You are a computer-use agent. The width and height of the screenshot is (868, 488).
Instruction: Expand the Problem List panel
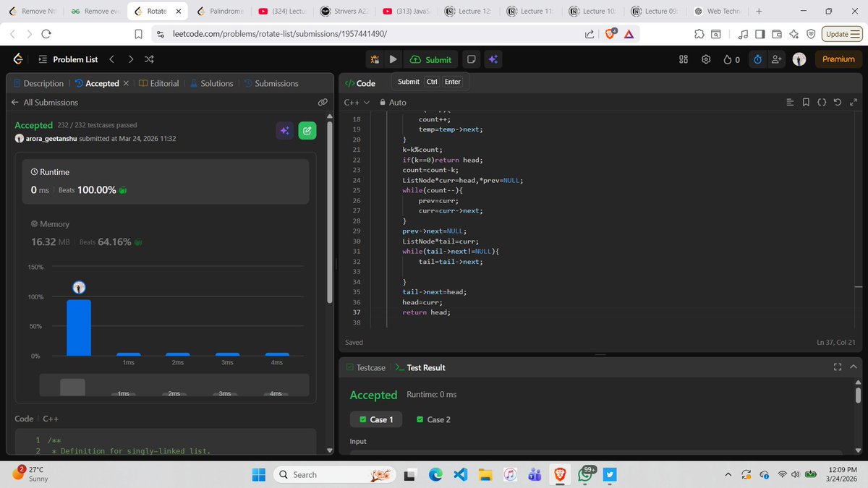point(67,59)
